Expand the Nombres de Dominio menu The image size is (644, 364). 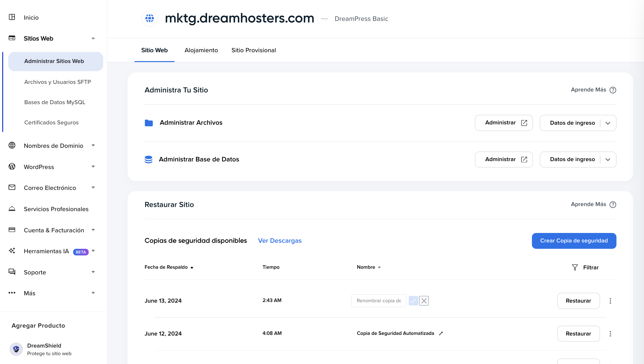53,146
